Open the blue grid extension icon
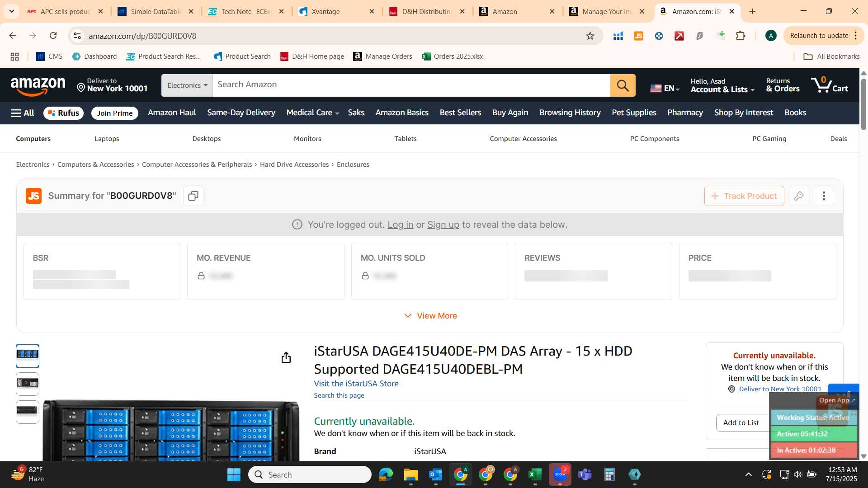The height and width of the screenshot is (488, 868). point(618,36)
